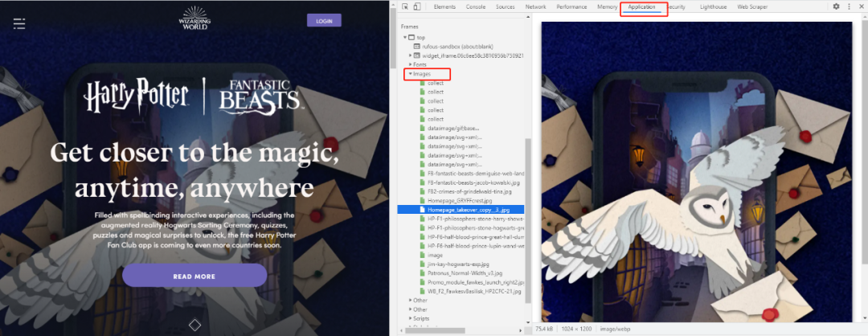Click the LOGIN button
Image resolution: width=868 pixels, height=336 pixels.
pyautogui.click(x=324, y=21)
